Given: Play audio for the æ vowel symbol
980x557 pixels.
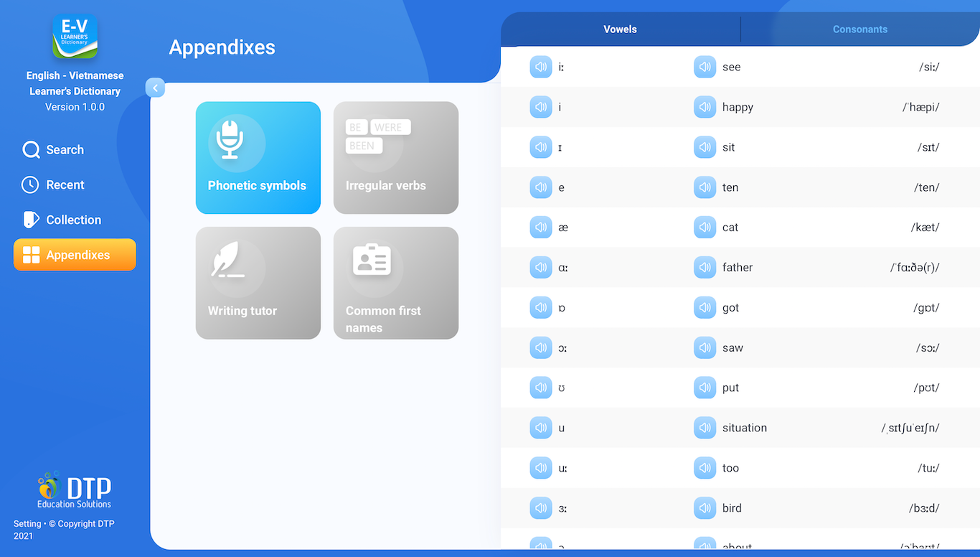Looking at the screenshot, I should 541,228.
